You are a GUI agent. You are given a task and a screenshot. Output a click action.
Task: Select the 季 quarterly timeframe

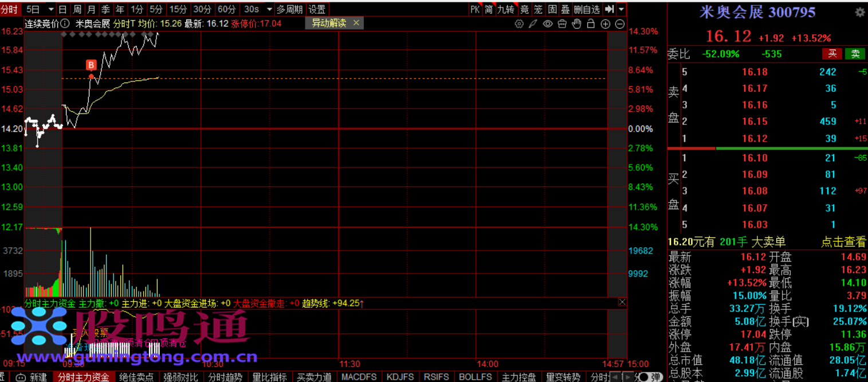105,9
